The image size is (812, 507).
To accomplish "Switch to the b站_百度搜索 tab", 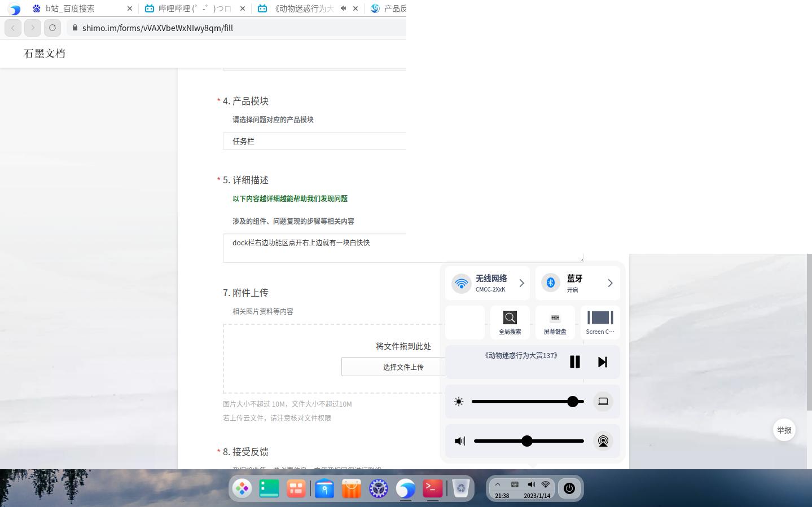I will (x=71, y=8).
